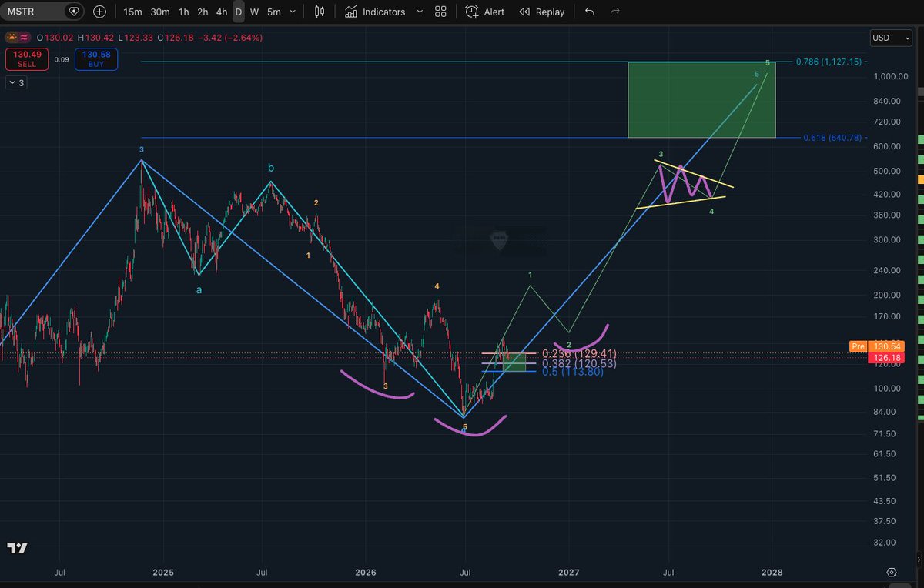924x588 pixels.
Task: Expand the time interval dropdown chevron
Action: [293, 12]
